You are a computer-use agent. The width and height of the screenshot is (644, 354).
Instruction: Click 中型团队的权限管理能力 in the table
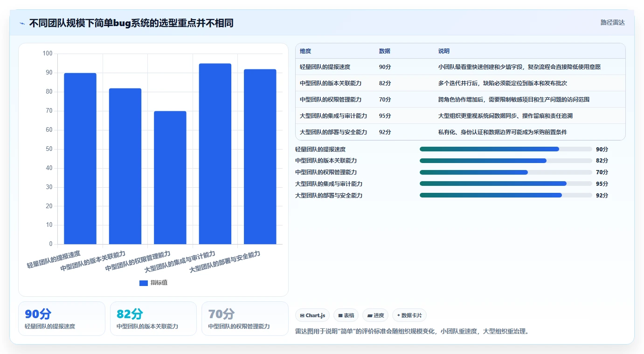[x=331, y=100]
